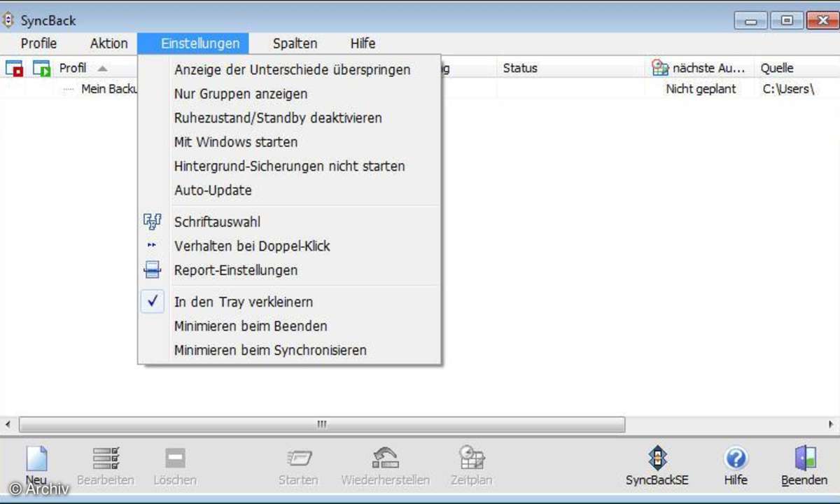
Task: Click the SyncBack title bar app icon
Action: [x=9, y=20]
